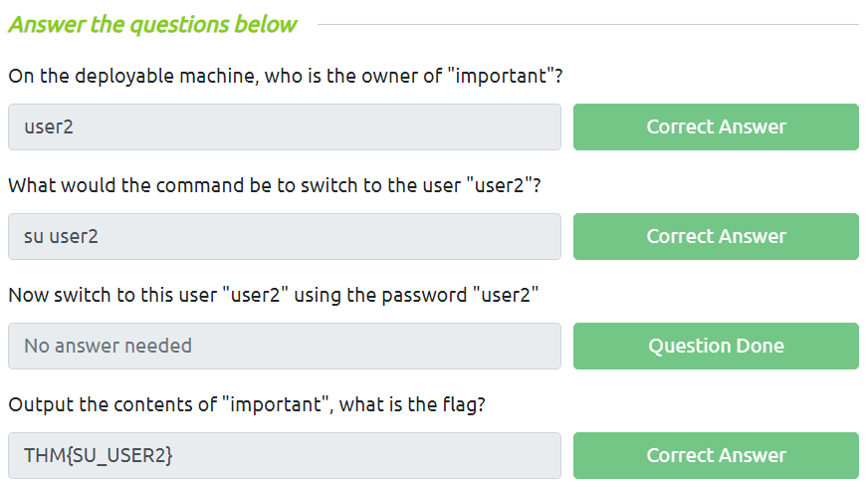
Task: Click the answer field containing "su user2"
Action: [x=284, y=237]
